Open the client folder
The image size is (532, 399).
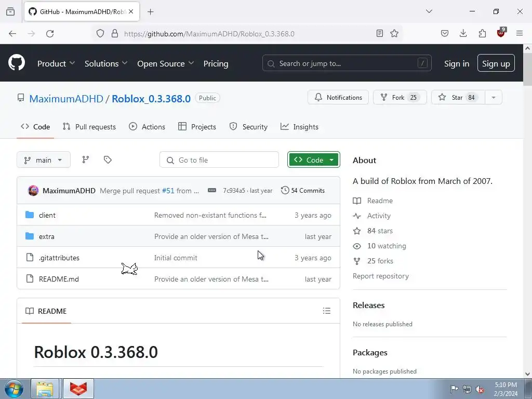47,215
